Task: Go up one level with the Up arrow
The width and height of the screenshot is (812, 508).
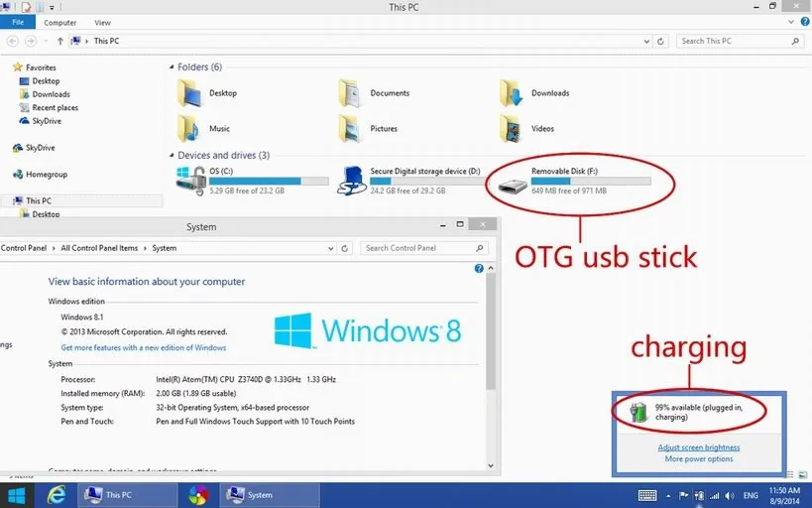Action: coord(60,41)
